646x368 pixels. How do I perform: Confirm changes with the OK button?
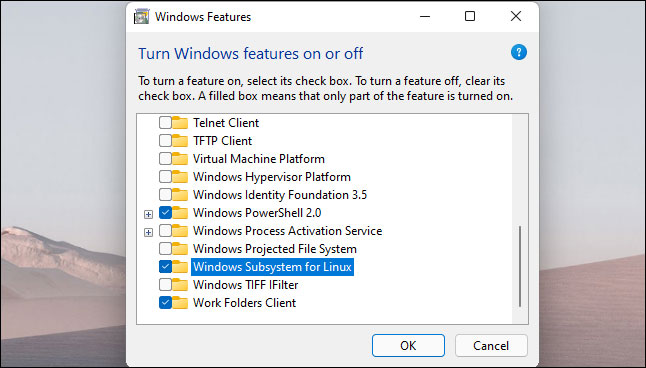point(408,345)
